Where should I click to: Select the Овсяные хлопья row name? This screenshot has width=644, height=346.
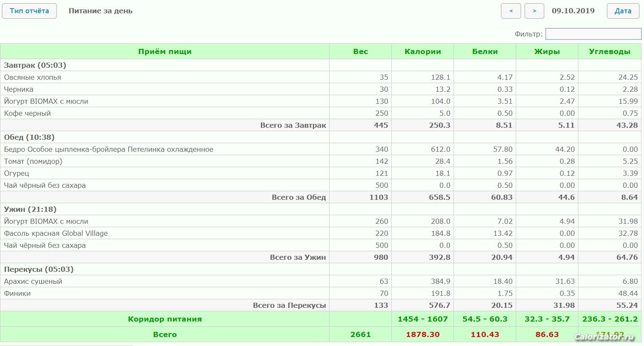[x=33, y=77]
